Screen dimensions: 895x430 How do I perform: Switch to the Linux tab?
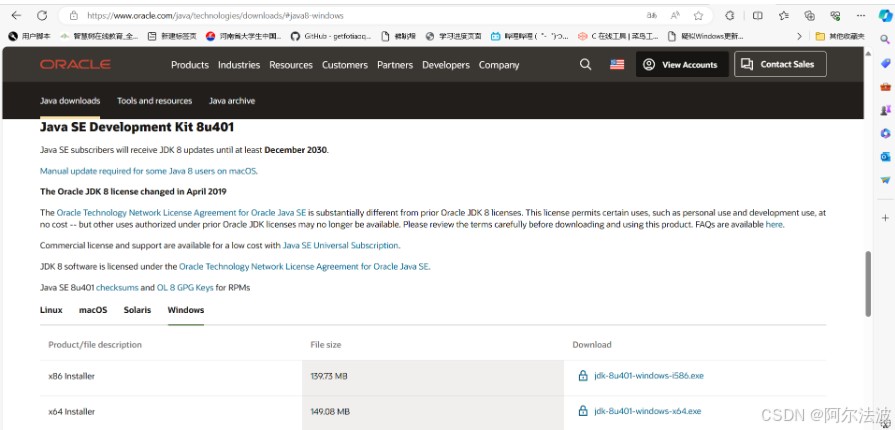pos(51,310)
